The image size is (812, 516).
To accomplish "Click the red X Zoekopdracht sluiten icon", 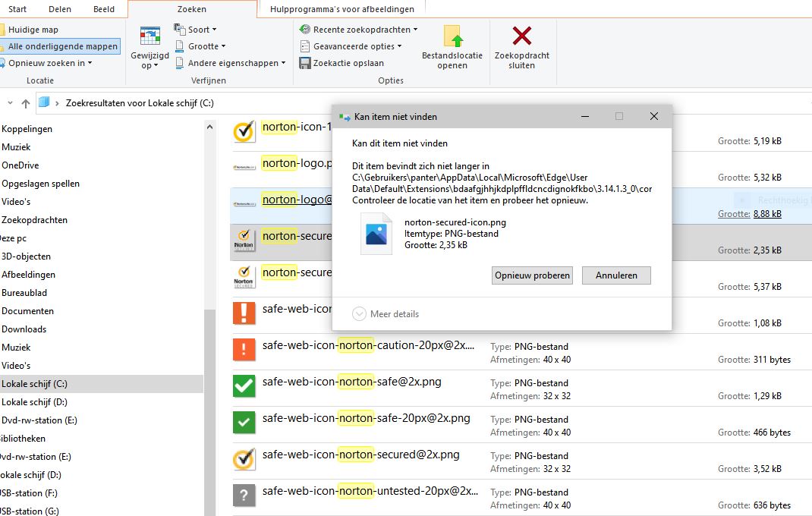I will coord(521,36).
